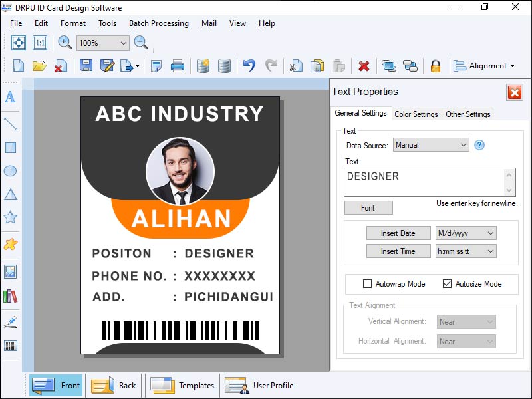Click the zoom in magnifier icon

pyautogui.click(x=65, y=43)
